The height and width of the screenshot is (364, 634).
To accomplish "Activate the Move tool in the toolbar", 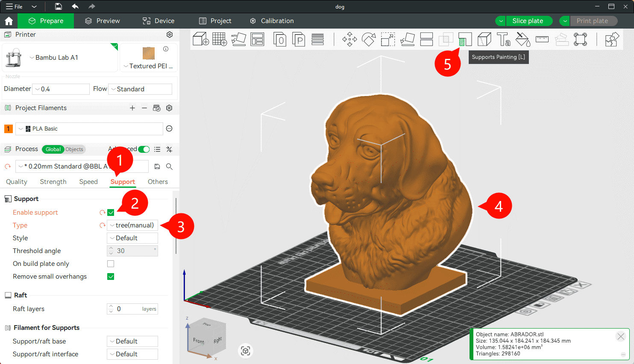I will click(349, 39).
